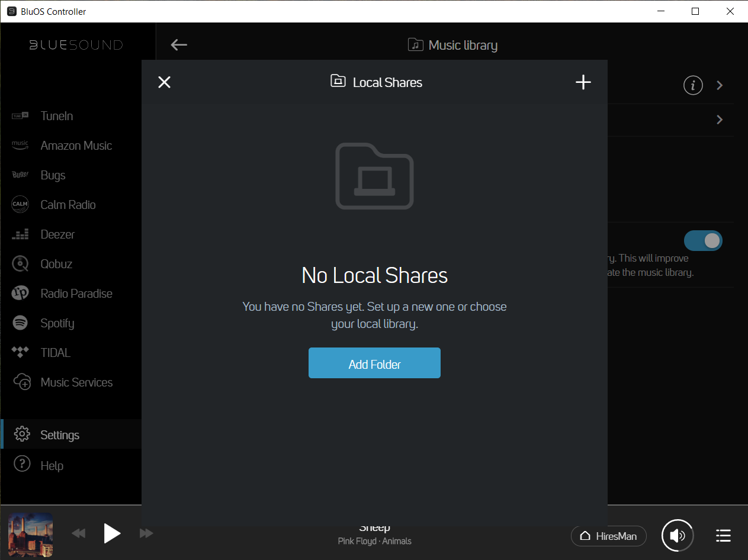Click the Animals album artwork thumbnail
Image resolution: width=748 pixels, height=560 pixels.
[x=31, y=535]
